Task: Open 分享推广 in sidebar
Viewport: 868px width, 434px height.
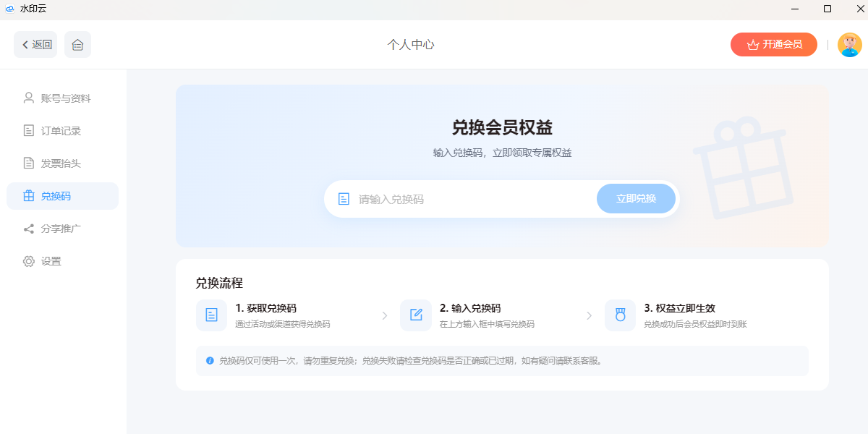Action: click(62, 229)
